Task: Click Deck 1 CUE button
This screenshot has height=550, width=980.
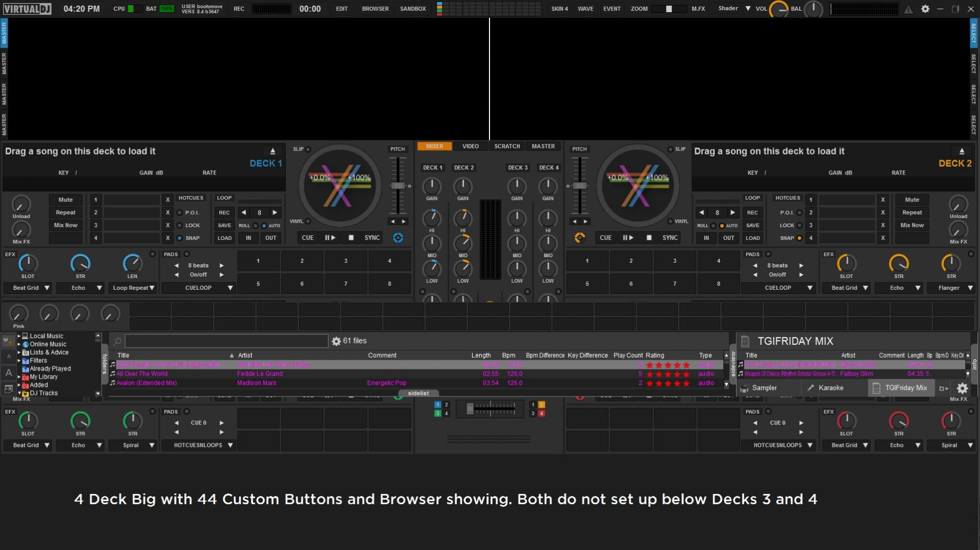Action: coord(308,238)
